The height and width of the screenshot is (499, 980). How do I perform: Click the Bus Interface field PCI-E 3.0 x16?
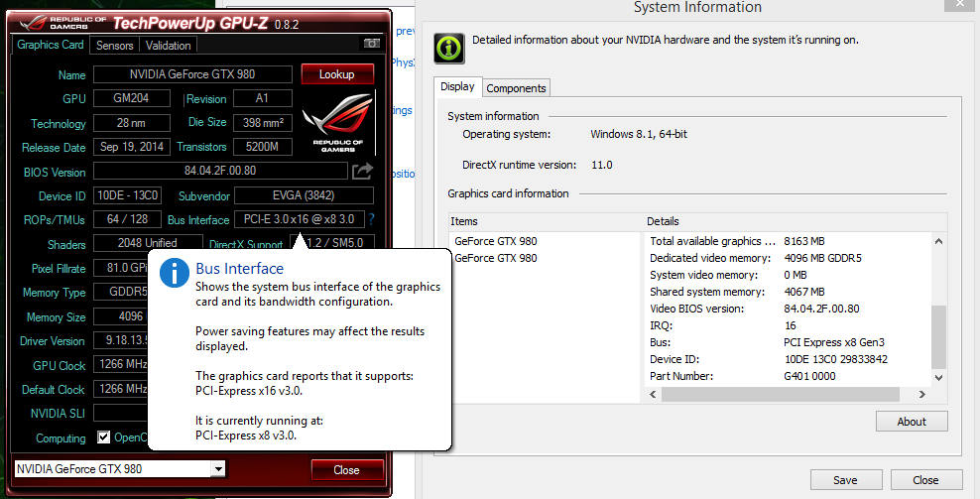pos(300,219)
